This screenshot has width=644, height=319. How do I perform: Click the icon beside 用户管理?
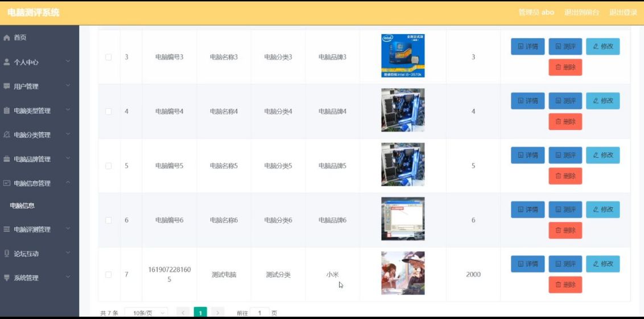click(x=6, y=87)
